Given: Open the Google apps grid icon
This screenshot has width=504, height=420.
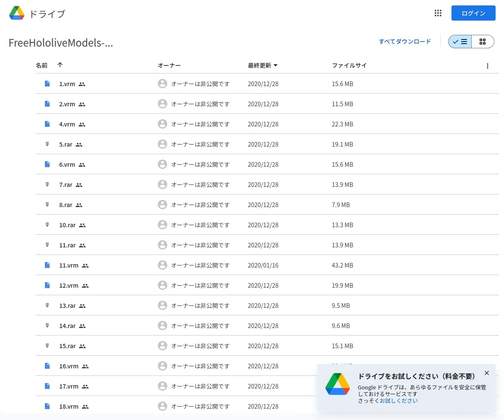Looking at the screenshot, I should click(x=438, y=13).
